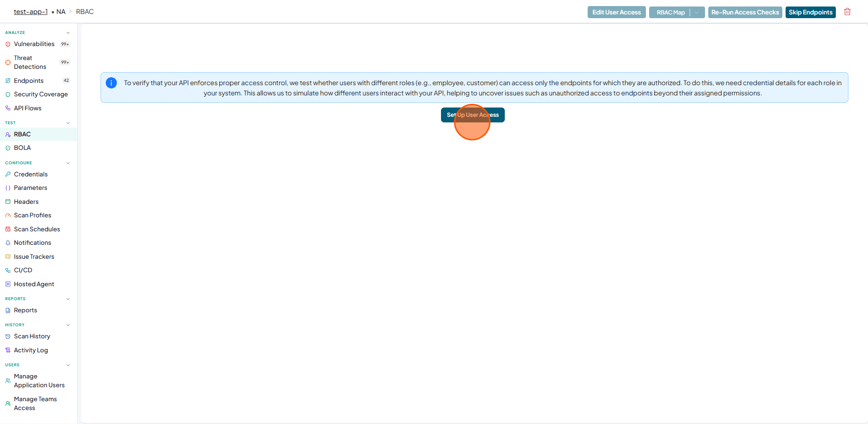This screenshot has height=424, width=868.
Task: Click the 99+ badge next to Vulnerabilities
Action: (65, 44)
